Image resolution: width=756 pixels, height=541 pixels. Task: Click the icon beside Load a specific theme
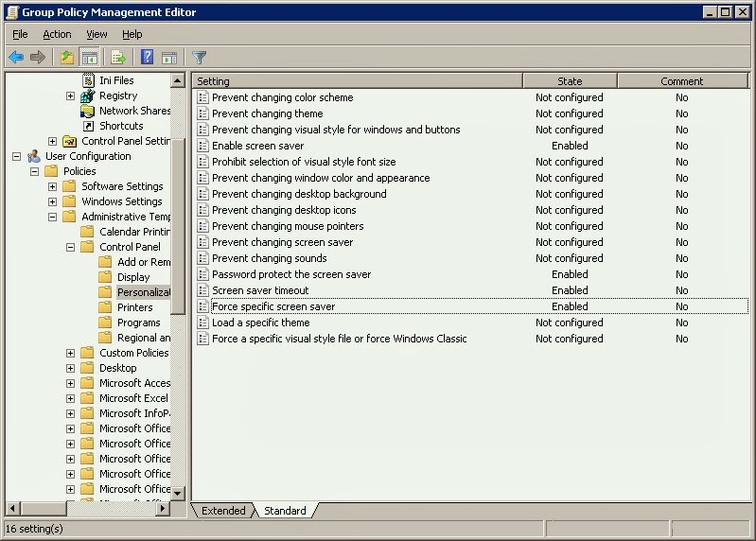click(203, 323)
